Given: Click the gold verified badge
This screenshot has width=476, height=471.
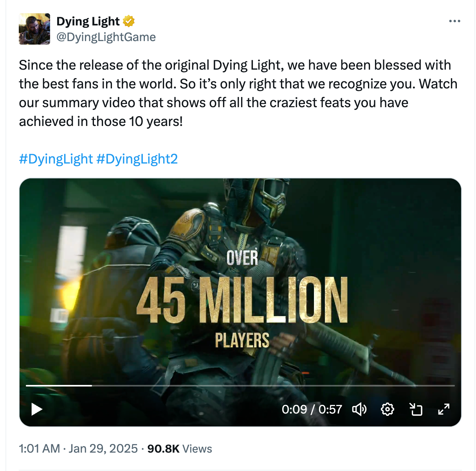Looking at the screenshot, I should coord(129,21).
